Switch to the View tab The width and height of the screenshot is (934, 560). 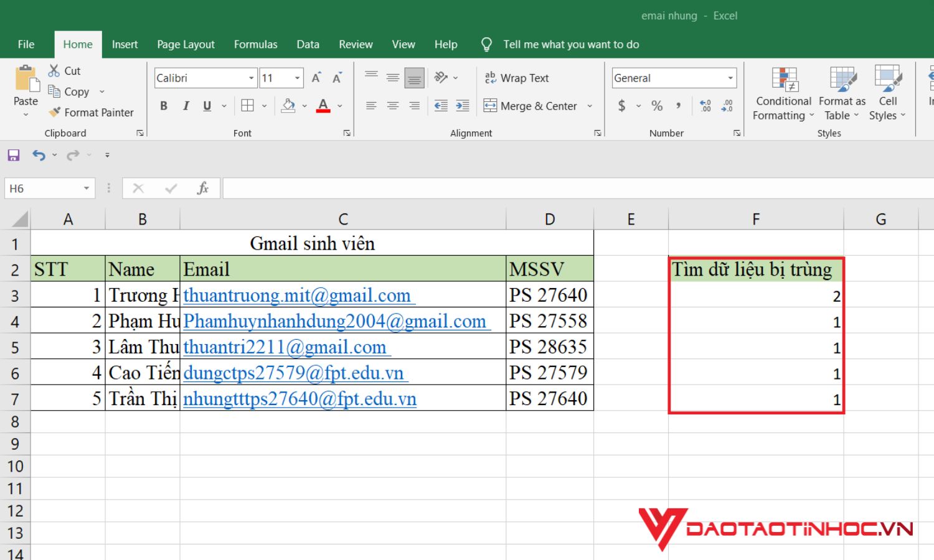(403, 44)
